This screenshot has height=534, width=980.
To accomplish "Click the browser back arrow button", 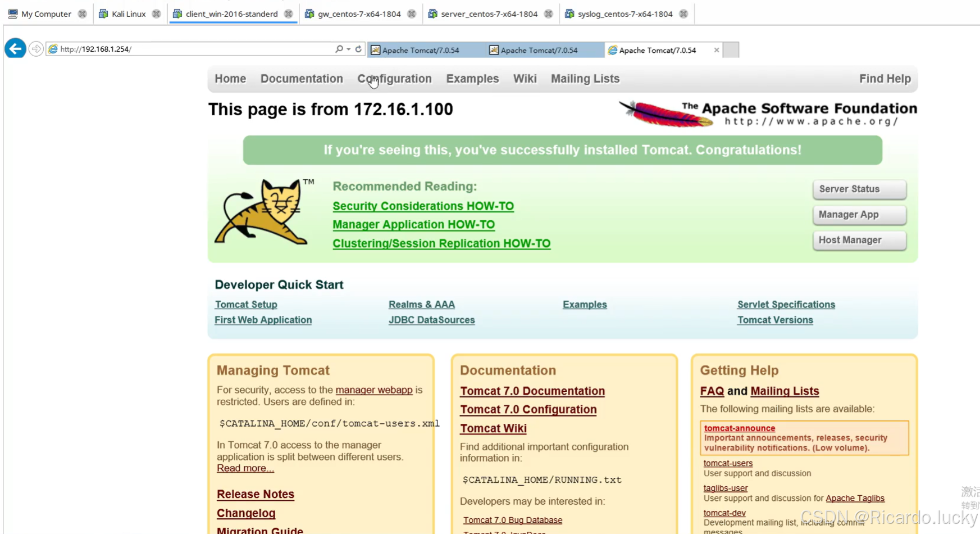I will [x=15, y=49].
